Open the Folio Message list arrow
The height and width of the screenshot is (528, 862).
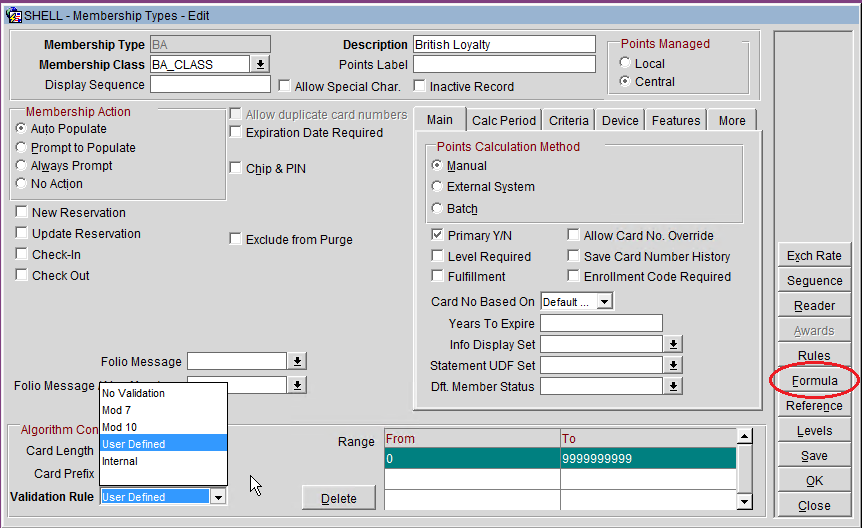[x=298, y=361]
